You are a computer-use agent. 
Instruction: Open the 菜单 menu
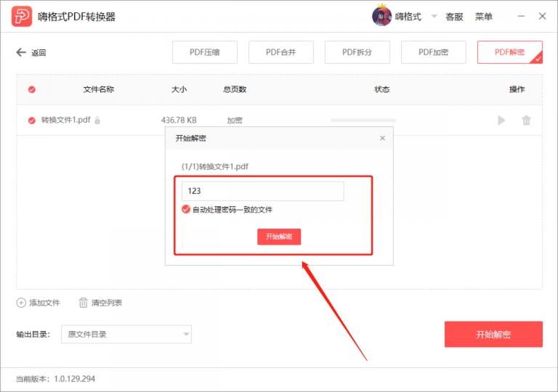[484, 17]
